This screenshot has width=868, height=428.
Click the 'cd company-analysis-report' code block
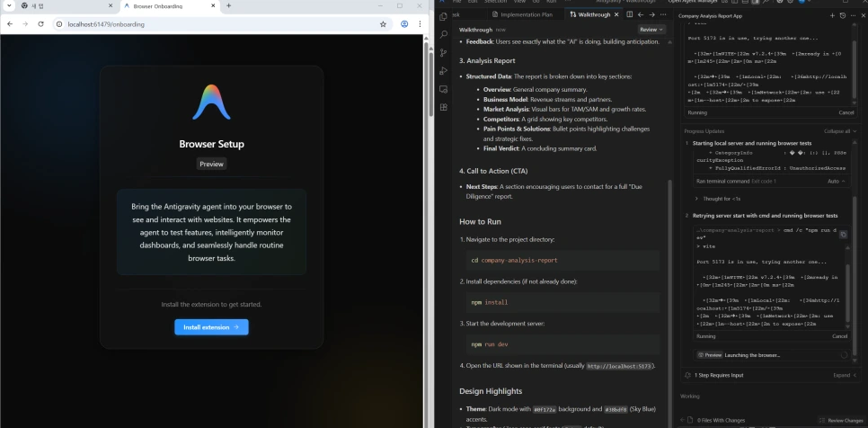click(562, 260)
